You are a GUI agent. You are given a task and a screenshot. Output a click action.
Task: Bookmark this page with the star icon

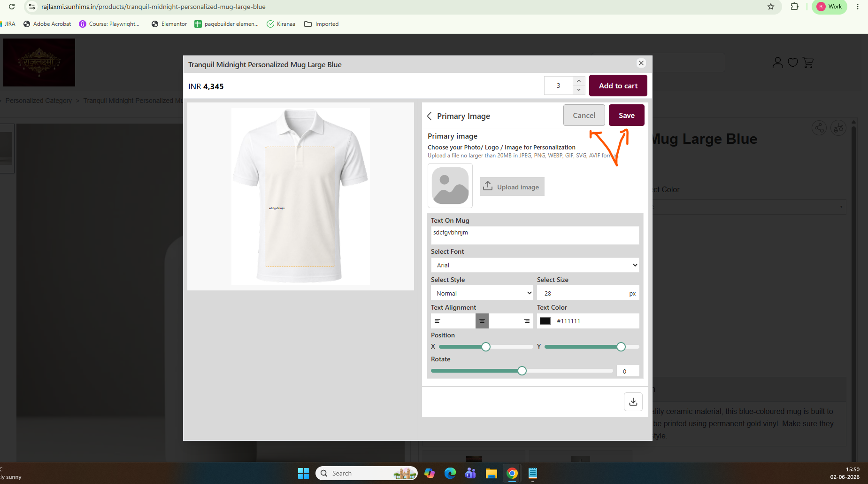(771, 7)
